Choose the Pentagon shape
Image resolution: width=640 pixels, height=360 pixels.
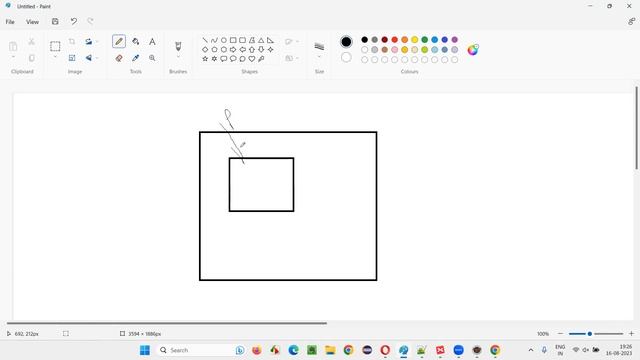click(214, 49)
